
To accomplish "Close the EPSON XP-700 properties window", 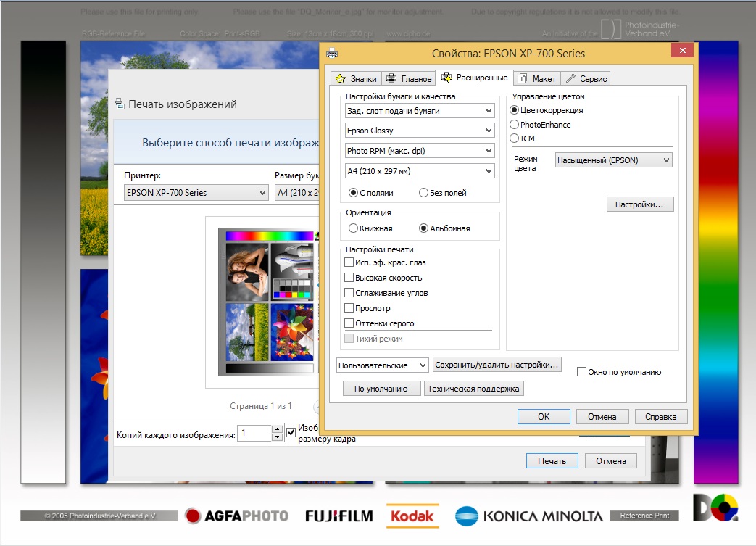I will pyautogui.click(x=682, y=50).
